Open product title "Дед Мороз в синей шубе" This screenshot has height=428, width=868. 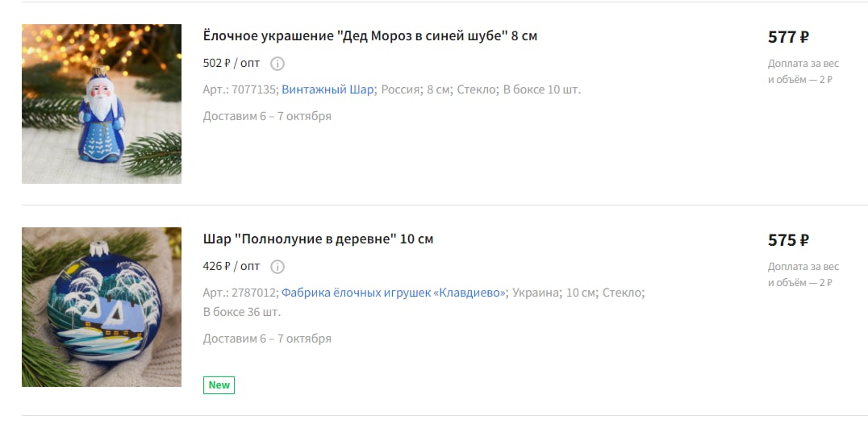click(x=369, y=36)
